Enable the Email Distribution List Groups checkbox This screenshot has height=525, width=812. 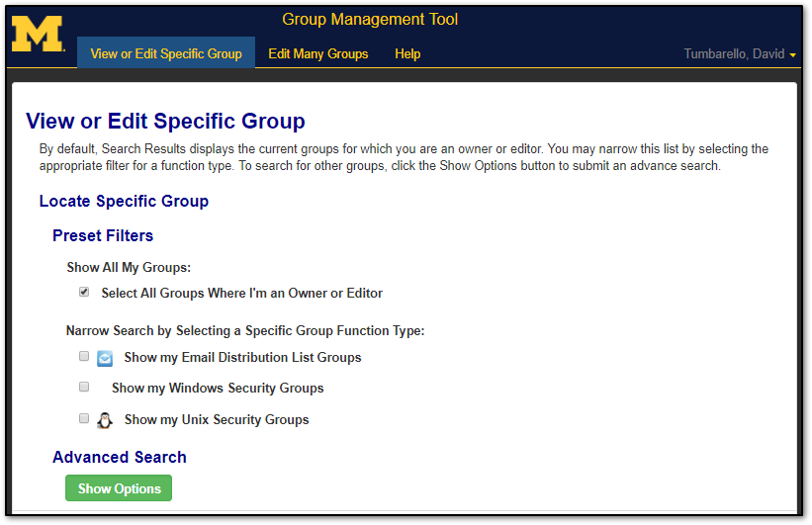[x=84, y=357]
